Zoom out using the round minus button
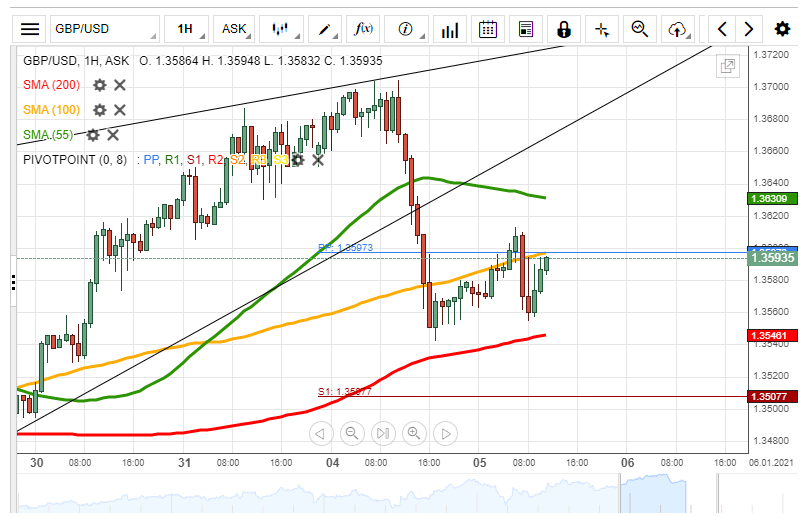This screenshot has height=517, width=808. tap(351, 433)
